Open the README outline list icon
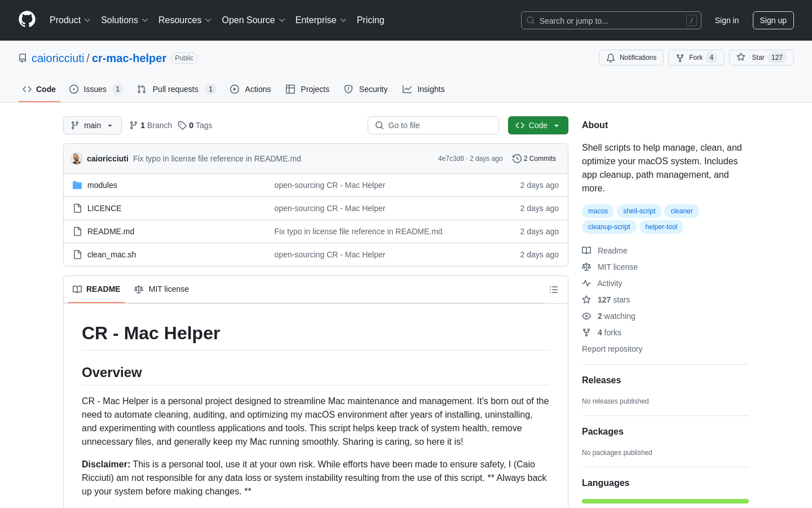The height and width of the screenshot is (508, 812). (554, 290)
